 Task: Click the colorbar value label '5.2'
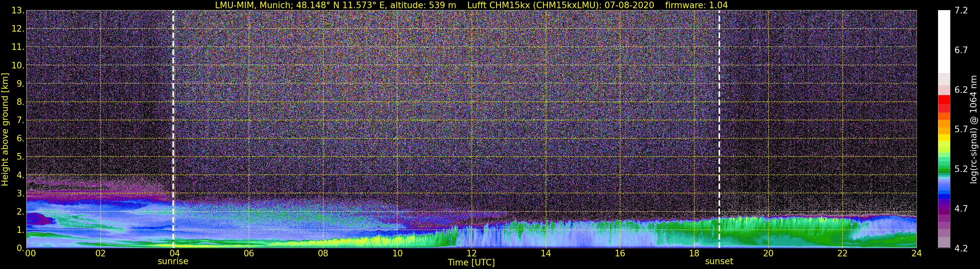coord(961,169)
